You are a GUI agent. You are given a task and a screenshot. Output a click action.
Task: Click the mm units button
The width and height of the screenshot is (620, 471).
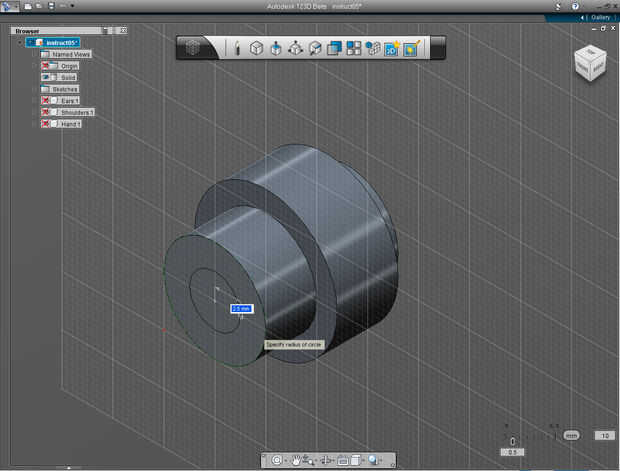click(571, 435)
